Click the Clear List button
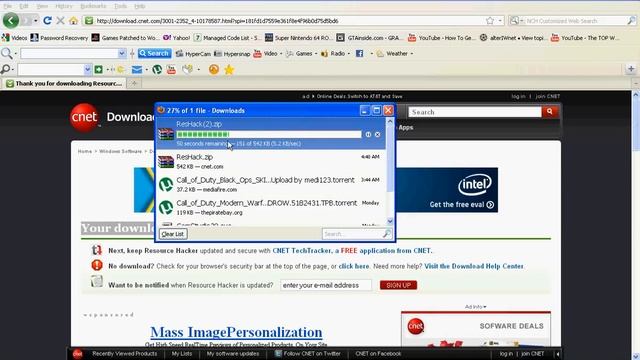Screen dimensions: 640x360 [x=173, y=234]
